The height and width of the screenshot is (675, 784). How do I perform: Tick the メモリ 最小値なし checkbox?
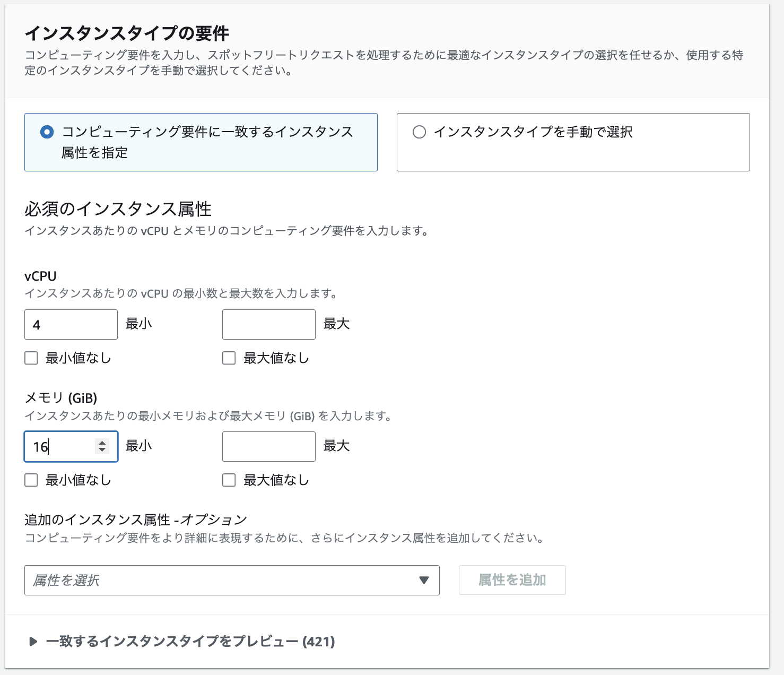click(x=31, y=480)
